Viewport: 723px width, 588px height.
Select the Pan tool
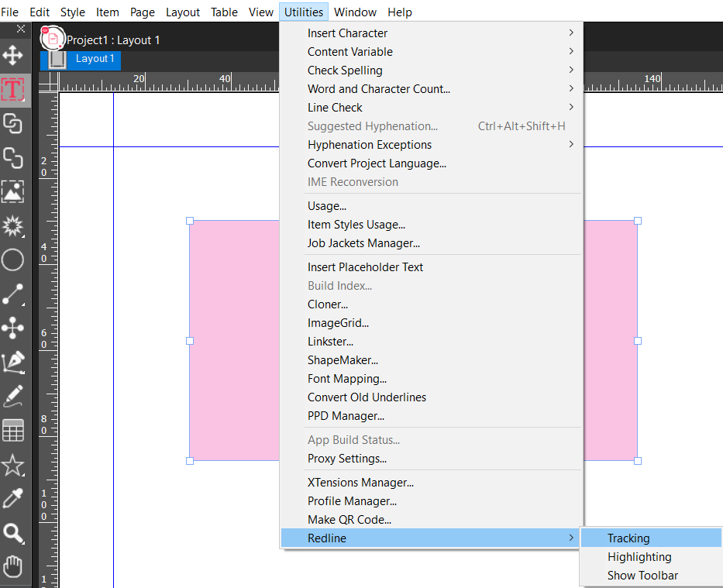tap(13, 566)
